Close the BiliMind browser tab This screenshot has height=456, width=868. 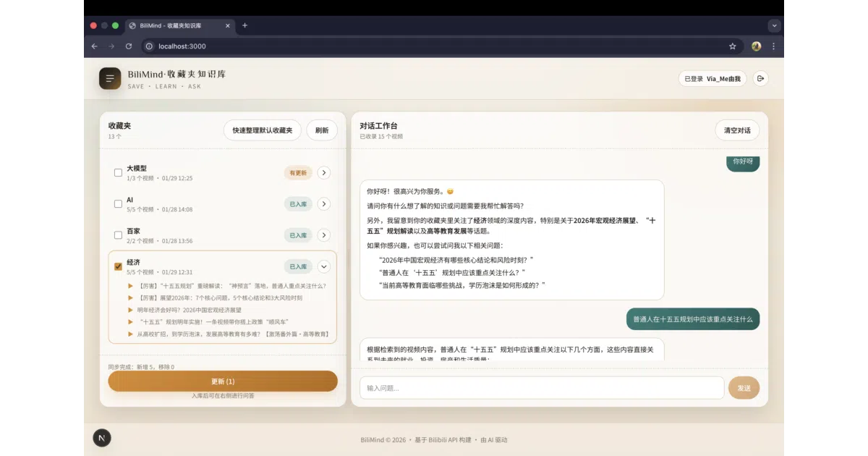(228, 25)
